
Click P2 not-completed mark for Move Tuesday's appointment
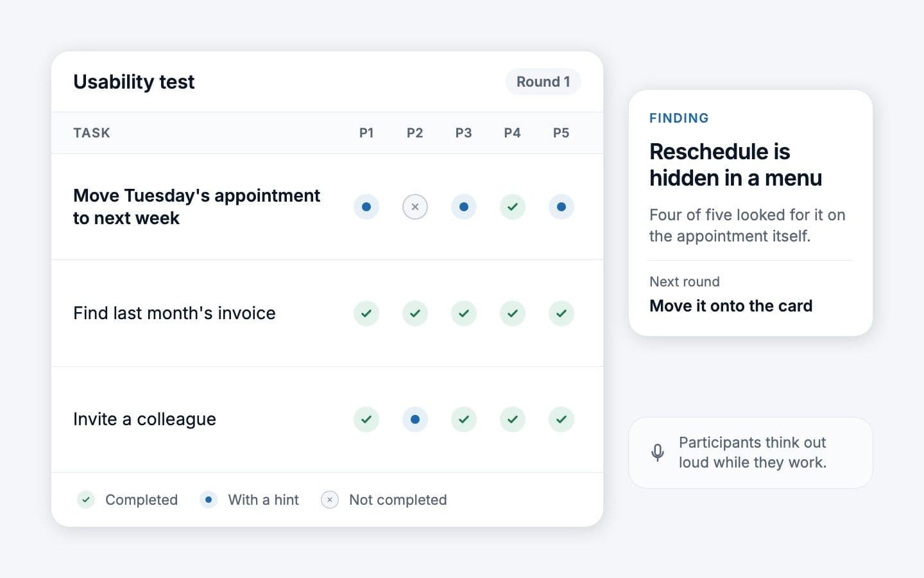[x=415, y=207]
